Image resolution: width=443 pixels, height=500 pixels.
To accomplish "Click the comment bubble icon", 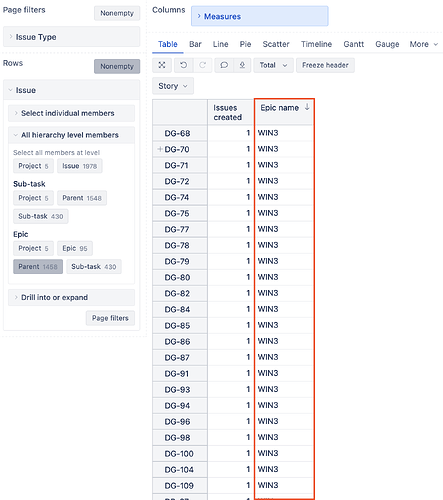I will tap(224, 65).
